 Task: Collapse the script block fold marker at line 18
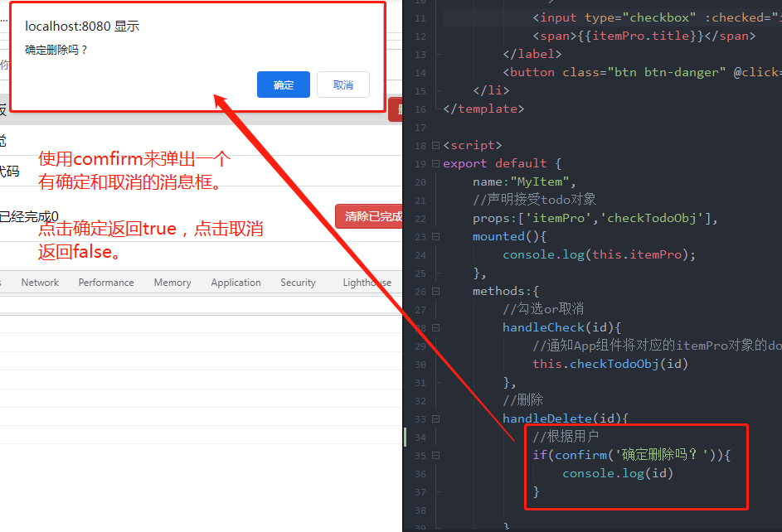pos(435,146)
